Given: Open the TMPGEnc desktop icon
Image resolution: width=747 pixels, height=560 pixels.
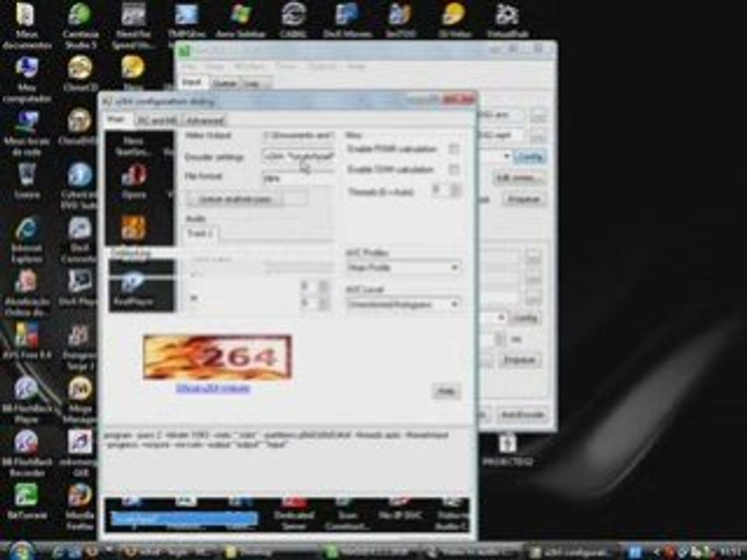Looking at the screenshot, I should pos(186,20).
